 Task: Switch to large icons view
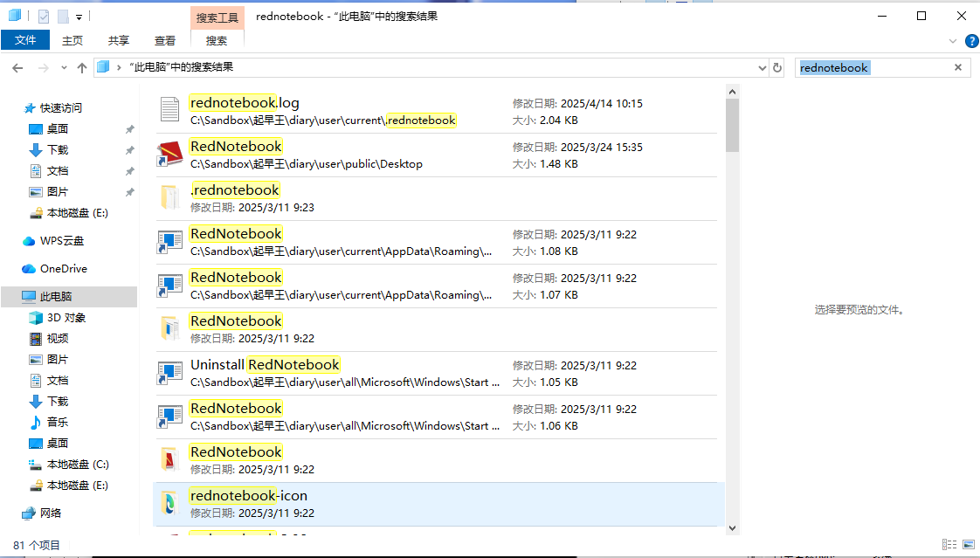pyautogui.click(x=969, y=546)
